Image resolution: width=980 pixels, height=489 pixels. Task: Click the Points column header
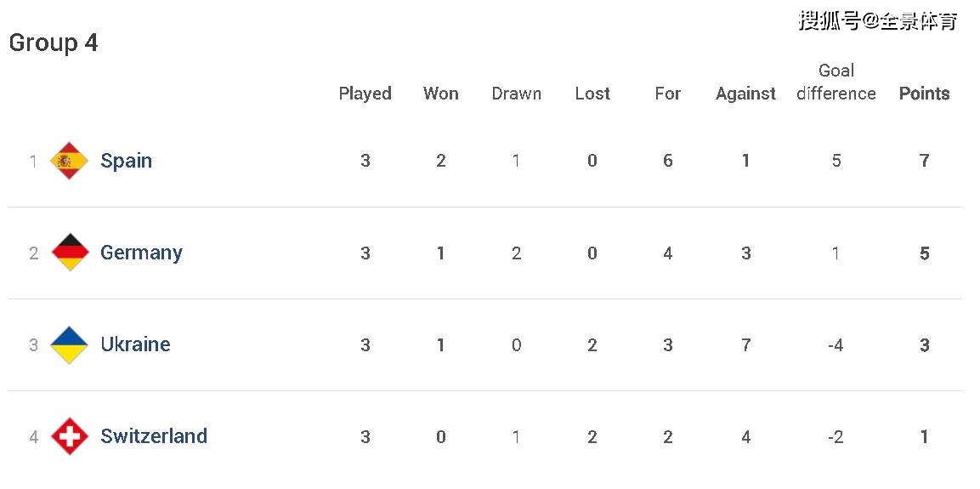click(x=925, y=94)
